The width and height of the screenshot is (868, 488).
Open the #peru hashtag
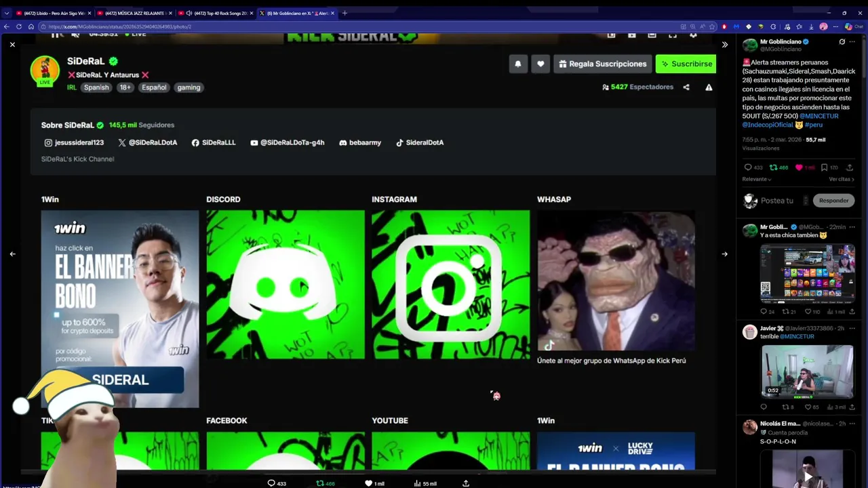(x=814, y=125)
